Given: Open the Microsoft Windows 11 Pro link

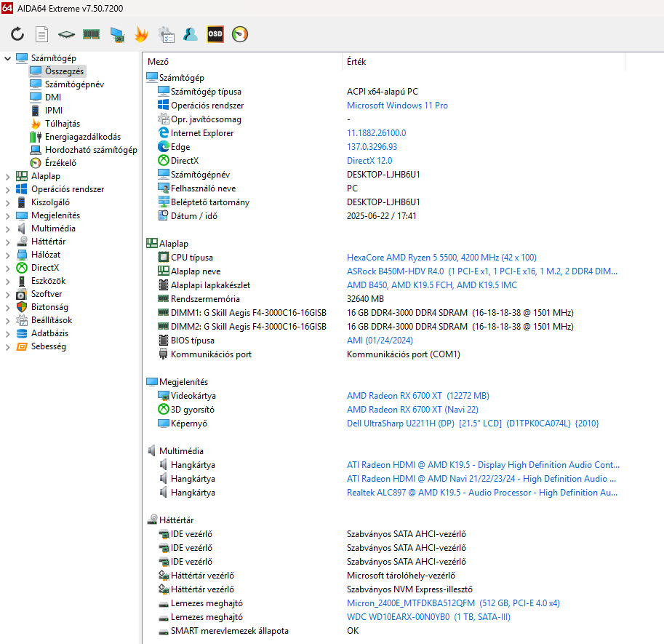Looking at the screenshot, I should point(397,106).
